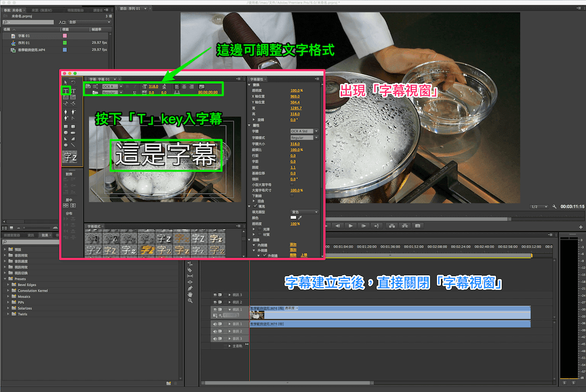
Task: Play the sequence in program monitor
Action: pos(351,226)
